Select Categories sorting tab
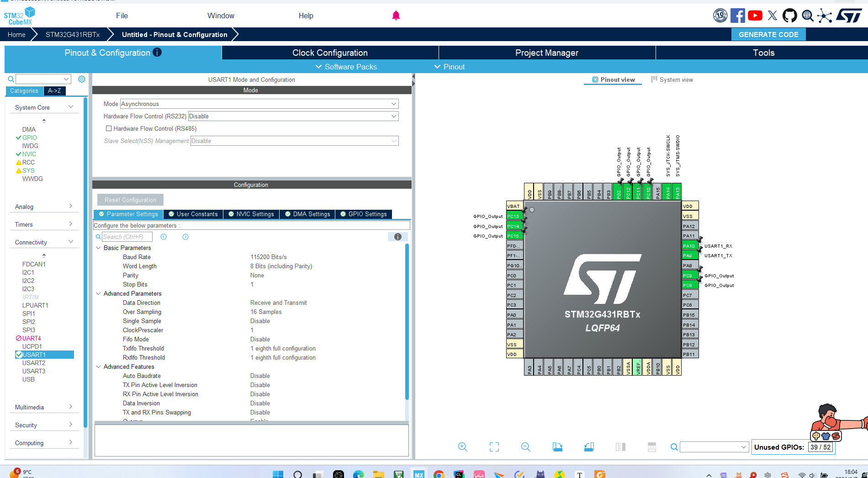 coord(24,90)
